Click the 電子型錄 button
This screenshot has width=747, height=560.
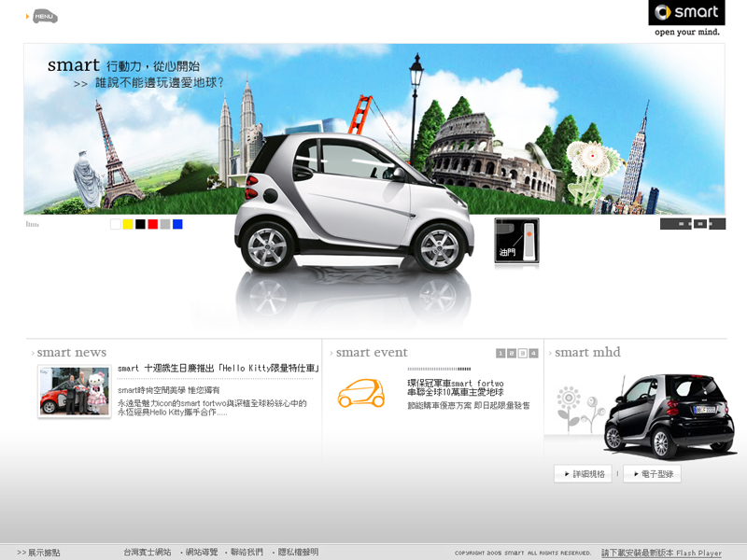click(x=652, y=474)
